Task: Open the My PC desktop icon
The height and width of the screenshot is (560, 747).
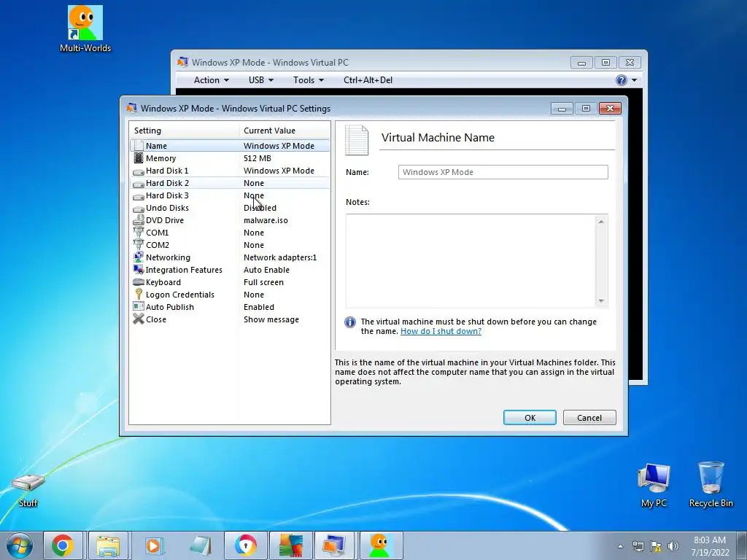Action: (x=654, y=485)
